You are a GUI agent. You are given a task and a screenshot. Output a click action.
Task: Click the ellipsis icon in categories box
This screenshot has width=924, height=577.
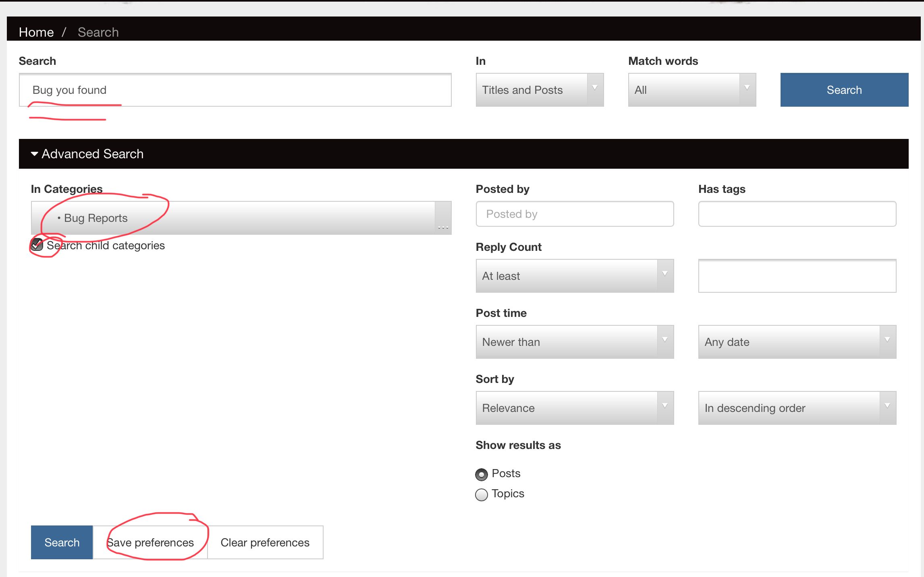coord(443,227)
